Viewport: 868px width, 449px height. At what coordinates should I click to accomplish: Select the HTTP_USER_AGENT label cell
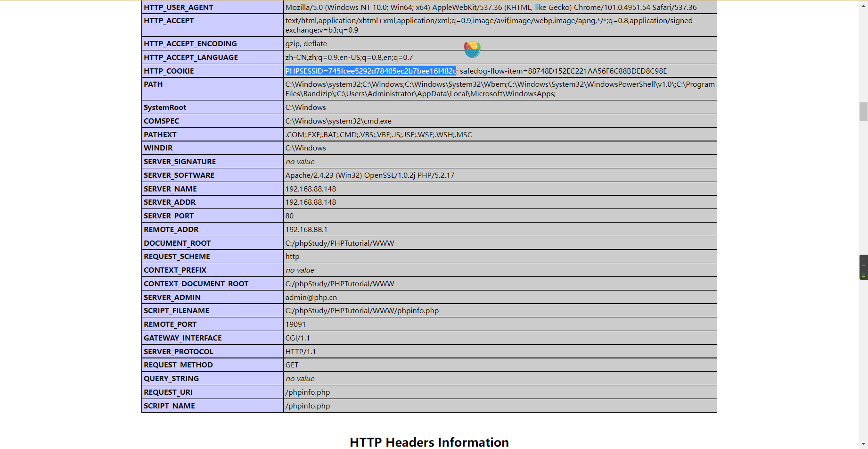213,7
